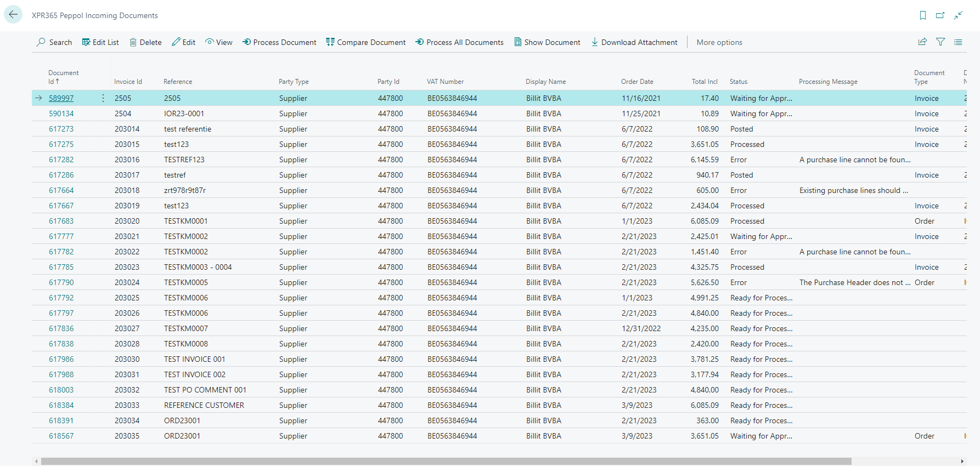Open document 617664 link
Viewport: 980px width, 472px height.
(x=61, y=190)
